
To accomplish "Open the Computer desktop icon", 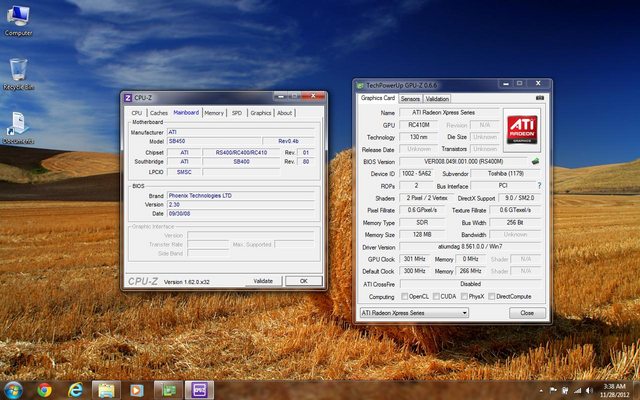I will pos(18,20).
